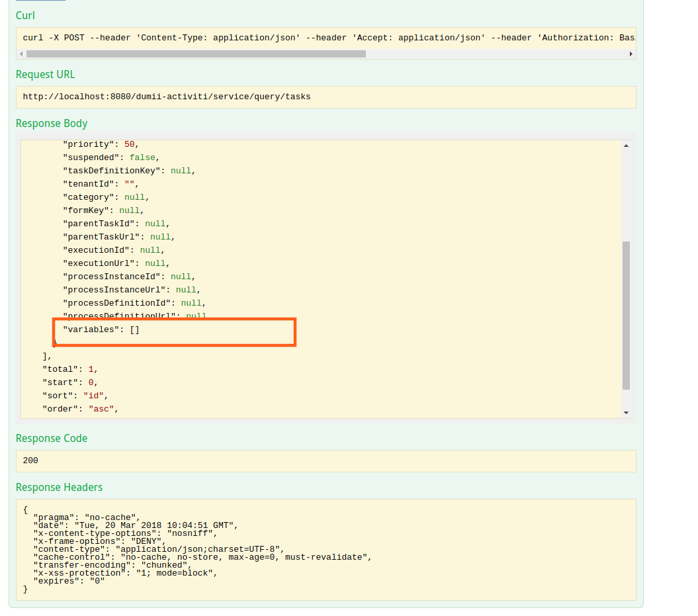Click the "Request URL" heading
698x616 pixels.
46,74
